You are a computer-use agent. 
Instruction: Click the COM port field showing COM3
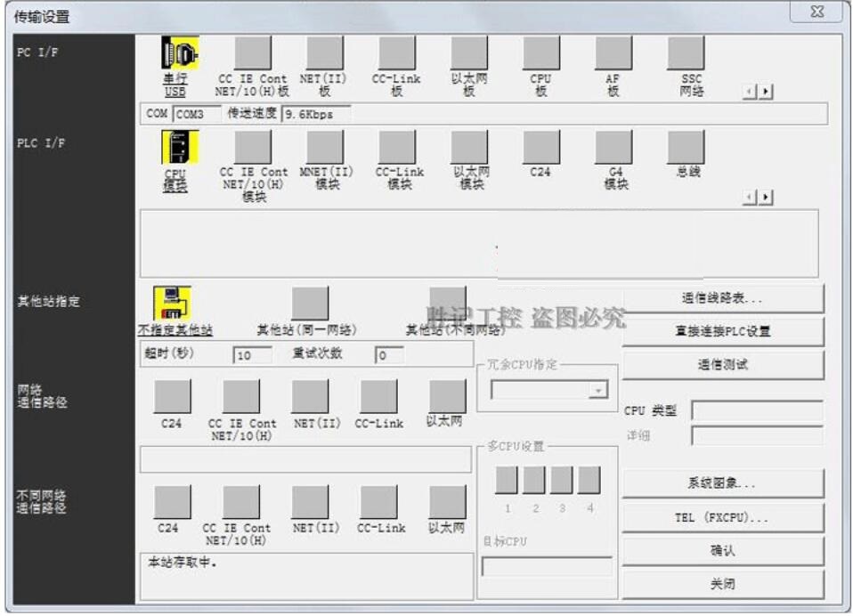click(x=197, y=114)
